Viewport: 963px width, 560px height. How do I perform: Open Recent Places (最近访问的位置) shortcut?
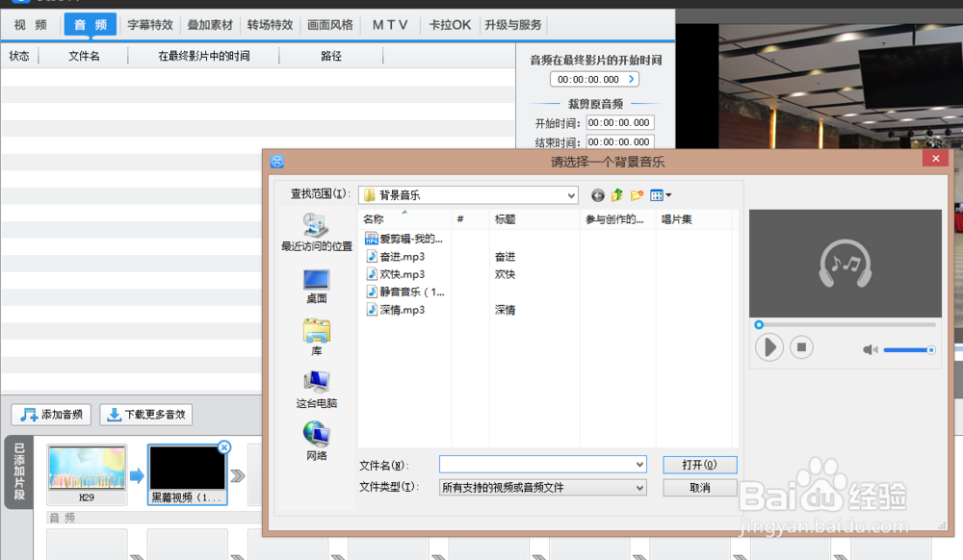click(316, 233)
